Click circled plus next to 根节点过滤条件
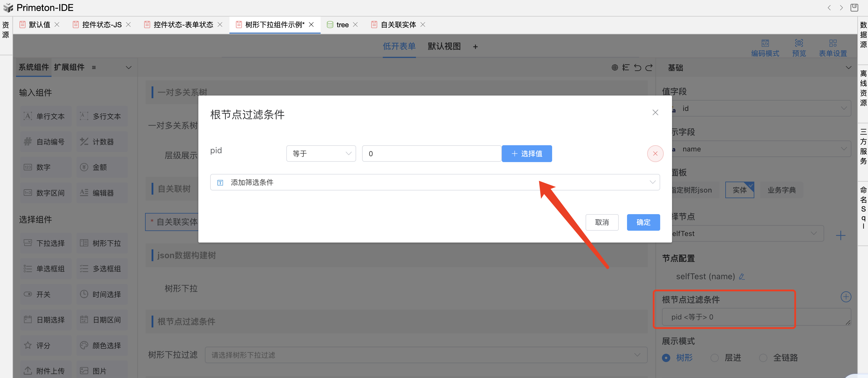Image resolution: width=868 pixels, height=378 pixels. (x=846, y=297)
